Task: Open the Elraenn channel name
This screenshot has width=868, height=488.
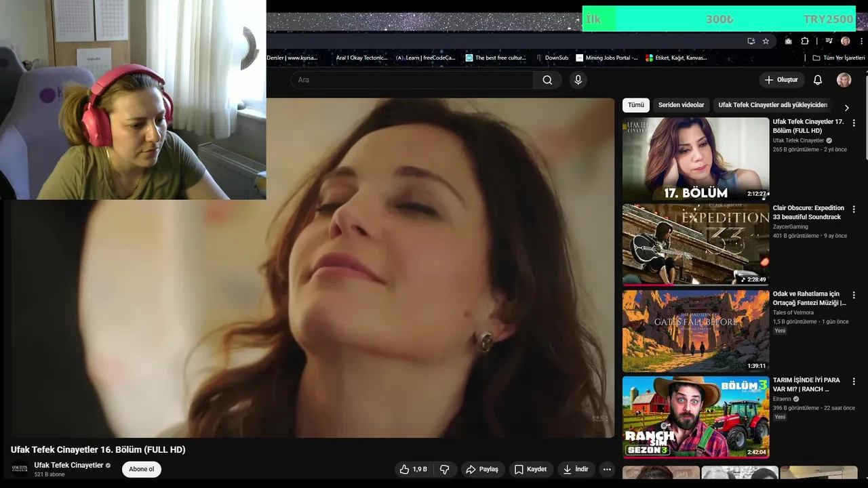Action: coord(783,399)
